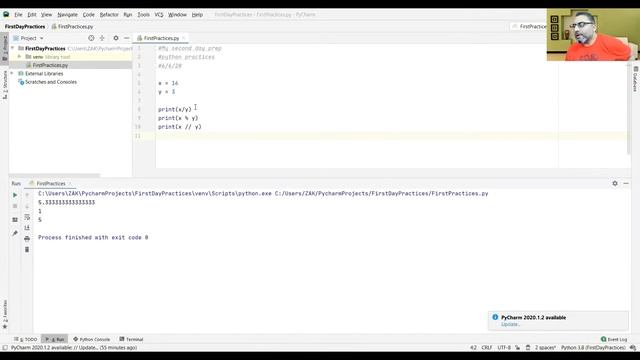
Task: Open the Edit menu
Action: pyautogui.click(x=32, y=14)
